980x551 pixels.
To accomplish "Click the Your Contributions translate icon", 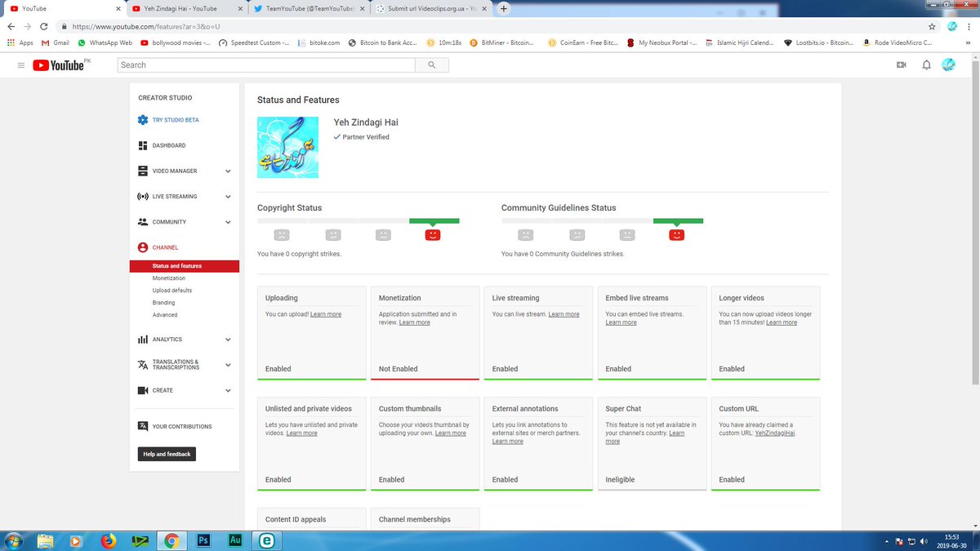I will click(143, 426).
